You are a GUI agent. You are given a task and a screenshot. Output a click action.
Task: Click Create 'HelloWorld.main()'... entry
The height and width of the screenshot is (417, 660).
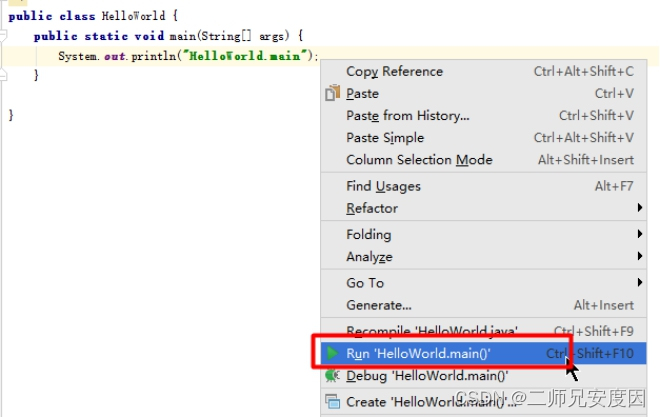pyautogui.click(x=483, y=402)
